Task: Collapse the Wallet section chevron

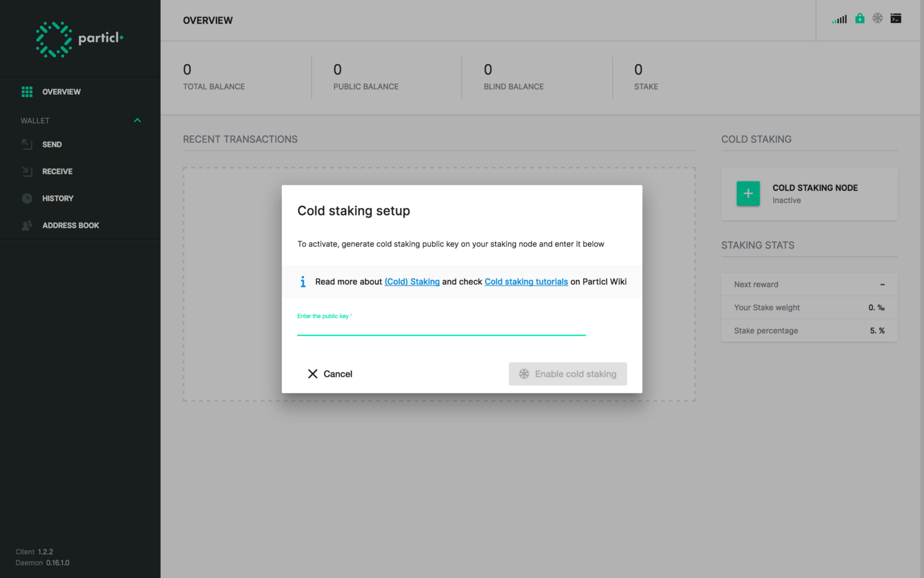Action: point(137,120)
